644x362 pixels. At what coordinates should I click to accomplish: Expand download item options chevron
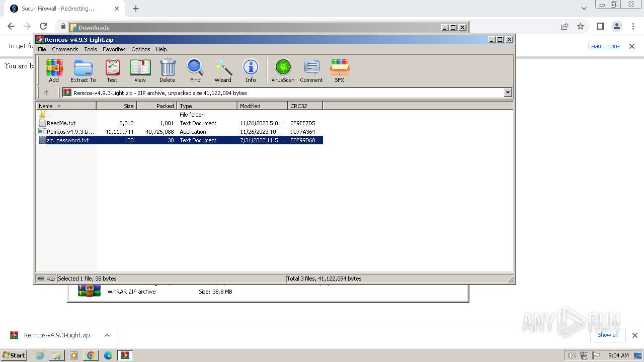coord(107,335)
